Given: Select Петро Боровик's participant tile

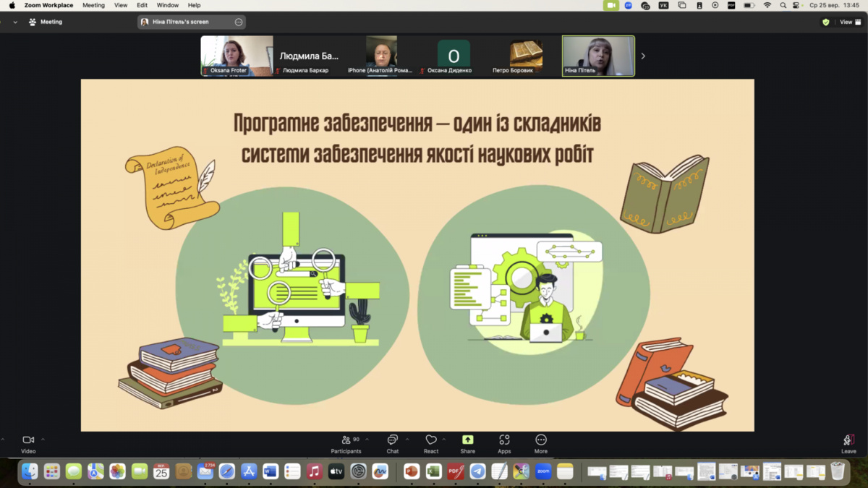Looking at the screenshot, I should pos(526,56).
